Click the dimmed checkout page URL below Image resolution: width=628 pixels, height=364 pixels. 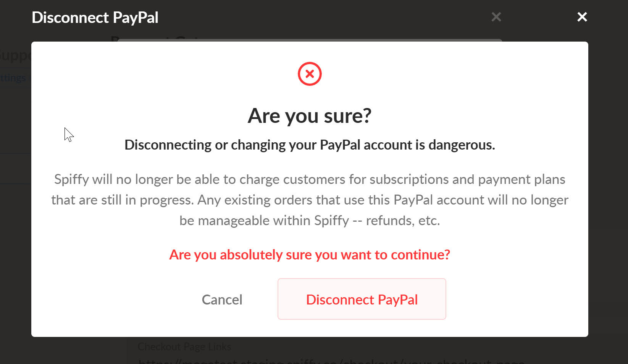(x=331, y=361)
